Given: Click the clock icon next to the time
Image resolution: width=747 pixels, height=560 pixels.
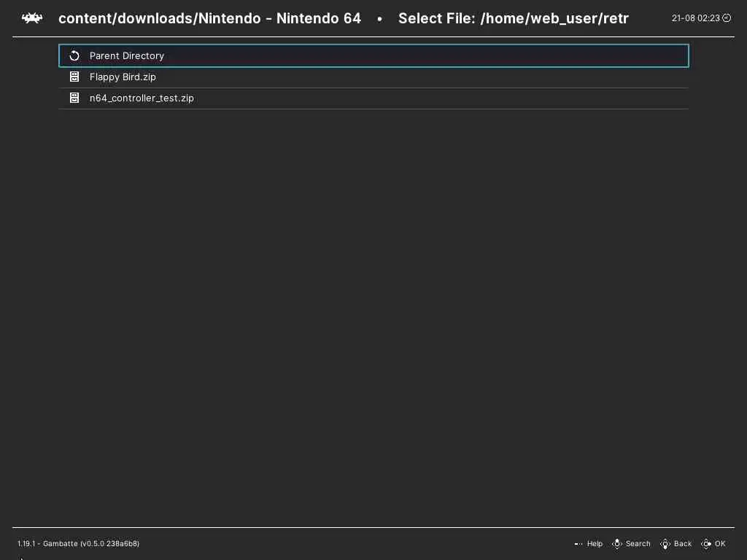Looking at the screenshot, I should click(727, 18).
